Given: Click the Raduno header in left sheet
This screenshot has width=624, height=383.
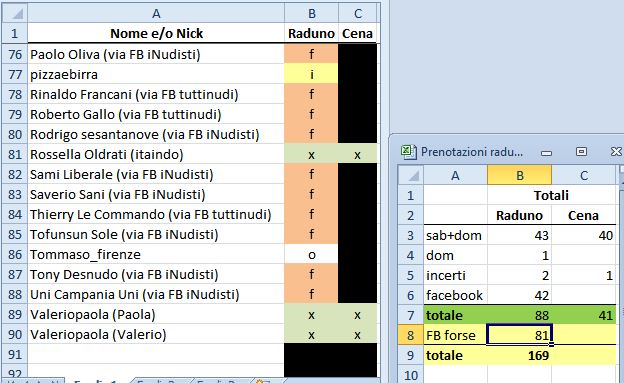Looking at the screenshot, I should [311, 33].
